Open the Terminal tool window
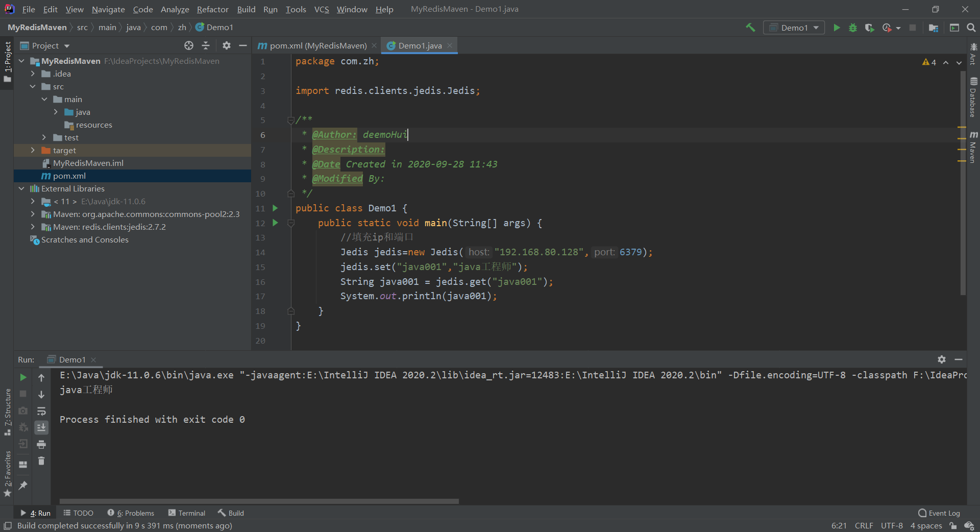This screenshot has width=980, height=532. pos(187,513)
